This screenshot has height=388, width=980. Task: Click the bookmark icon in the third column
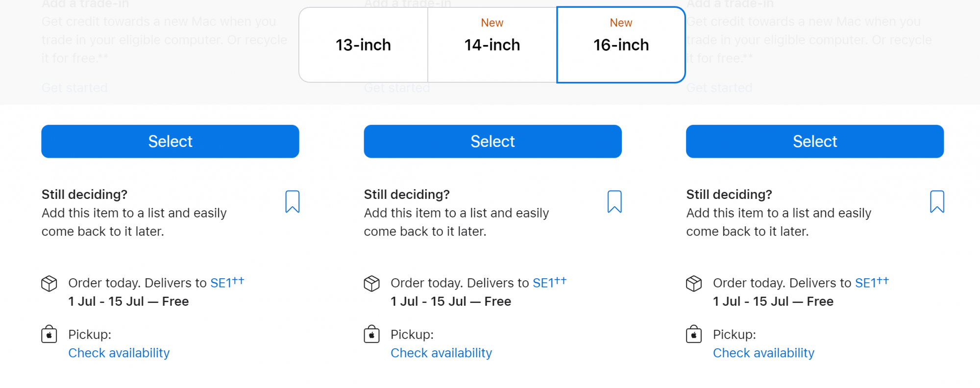pyautogui.click(x=937, y=201)
